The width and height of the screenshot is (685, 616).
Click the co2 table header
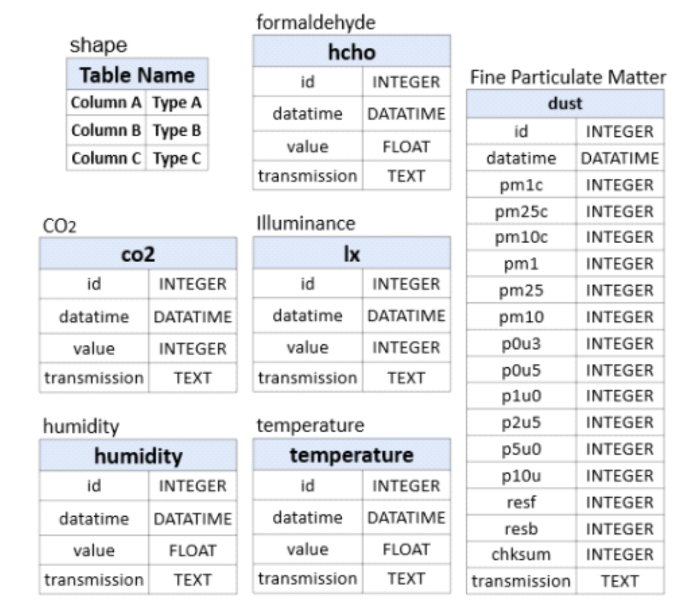[x=138, y=253]
